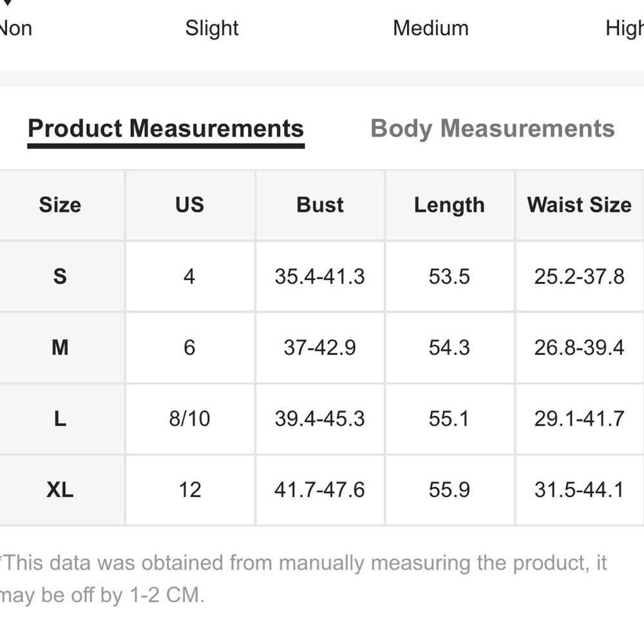Select the High stretch label
This screenshot has height=644, width=644.
click(x=624, y=29)
